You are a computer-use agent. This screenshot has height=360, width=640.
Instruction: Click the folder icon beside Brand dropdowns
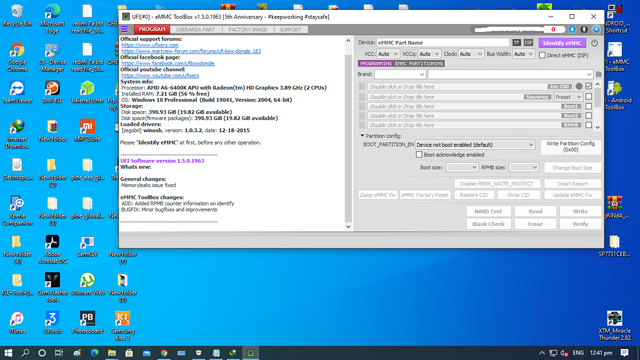[598, 74]
